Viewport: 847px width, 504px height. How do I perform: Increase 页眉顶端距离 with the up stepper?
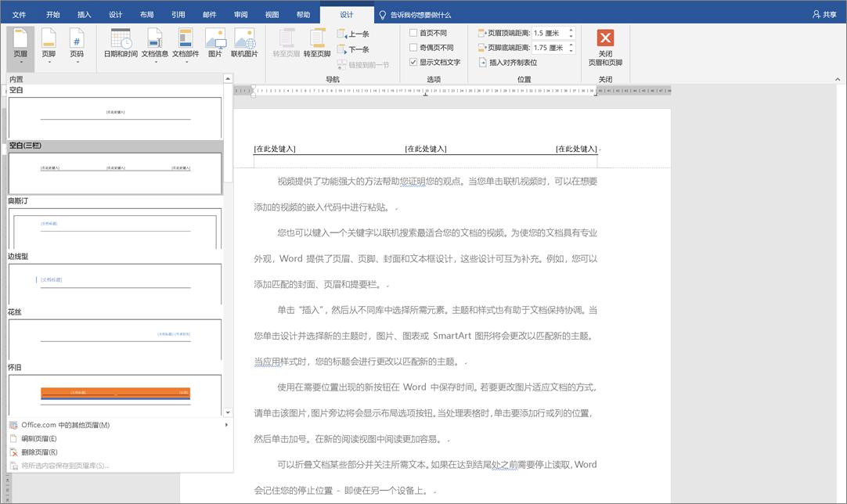(x=571, y=31)
